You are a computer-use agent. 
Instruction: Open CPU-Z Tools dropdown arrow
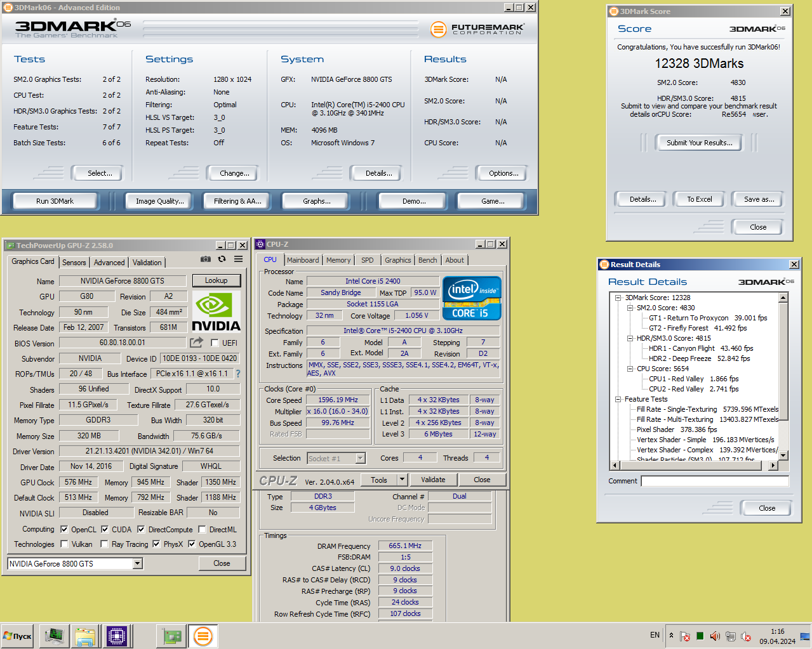[402, 480]
